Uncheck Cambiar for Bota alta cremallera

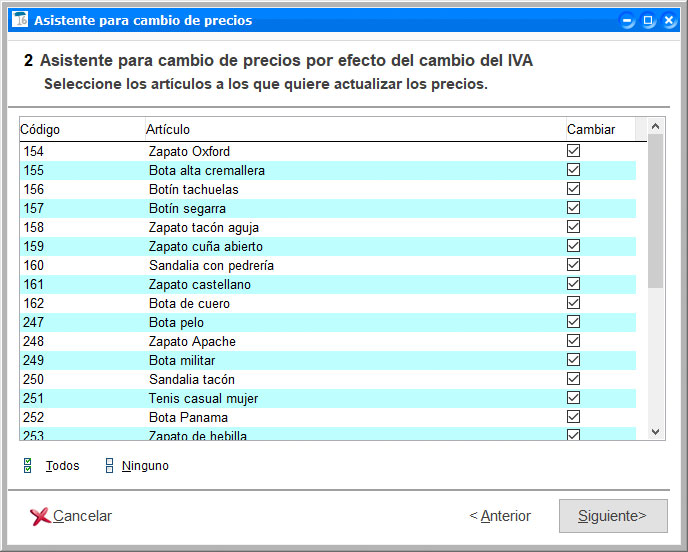point(573,169)
